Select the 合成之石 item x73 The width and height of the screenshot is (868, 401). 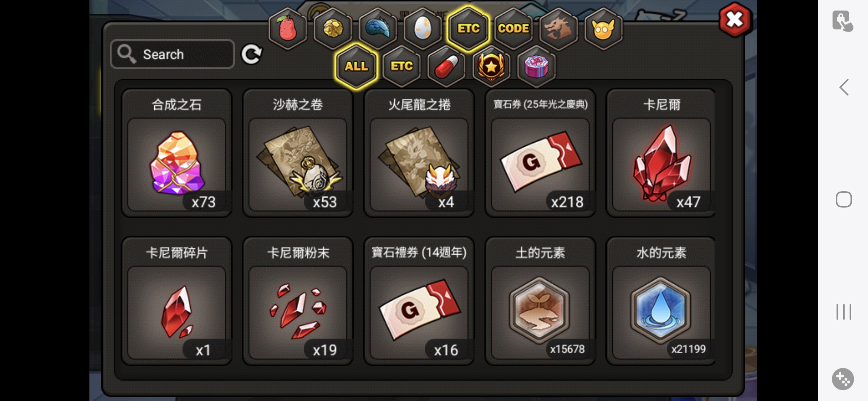coord(177,153)
